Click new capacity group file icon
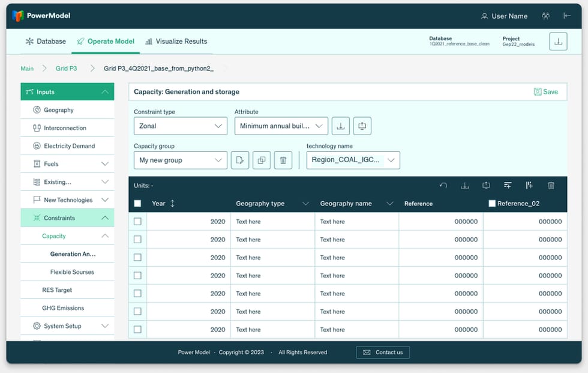 click(240, 160)
